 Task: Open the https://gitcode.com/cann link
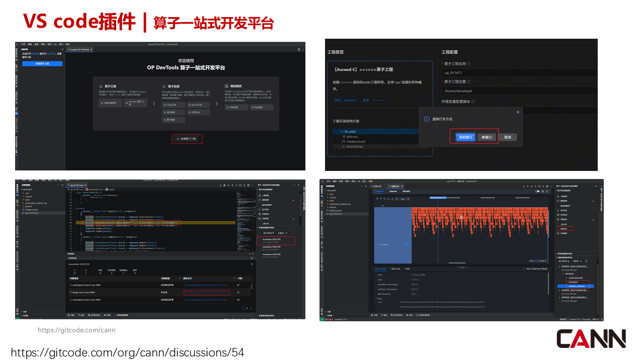pyautogui.click(x=76, y=330)
